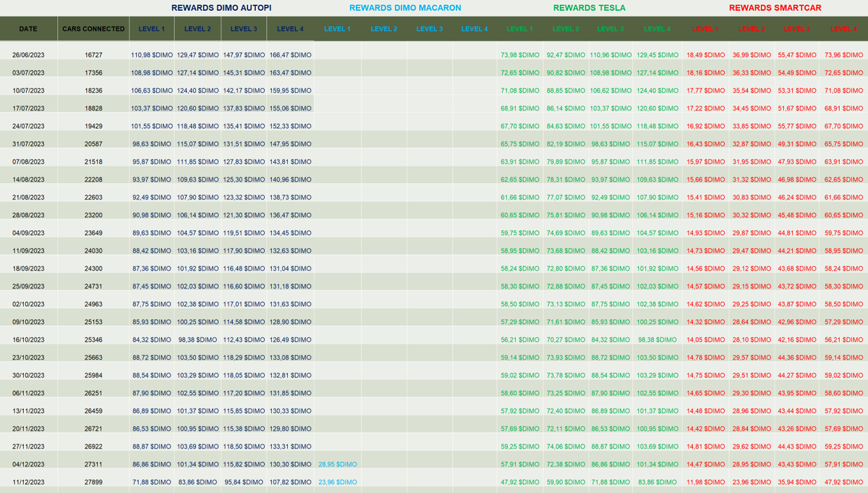Click Autopi Level 1 cell "110,98 $DIMO"
This screenshot has height=493, width=868.
point(152,55)
